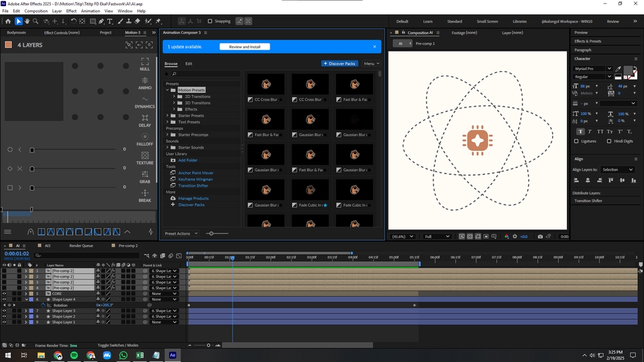
Task: Click the Home icon in toolbar
Action: [x=8, y=21]
